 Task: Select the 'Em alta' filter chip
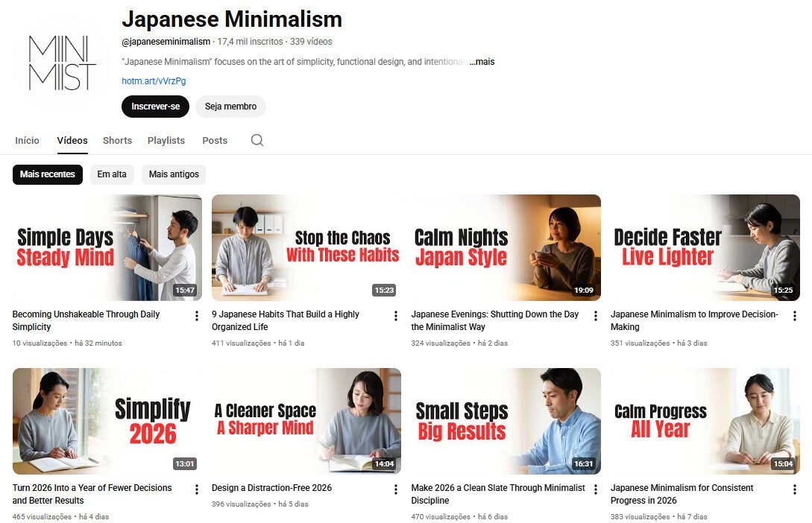[112, 174]
